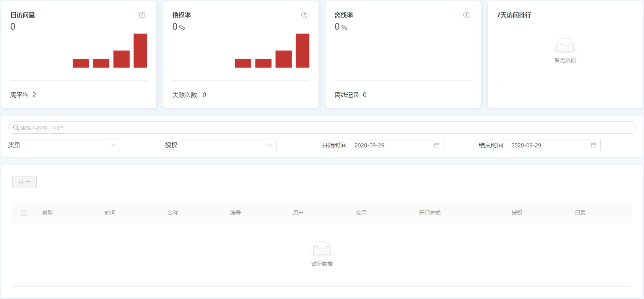This screenshot has width=644, height=299.
Task: Click the empty-data inbox icon in table
Action: click(x=322, y=249)
